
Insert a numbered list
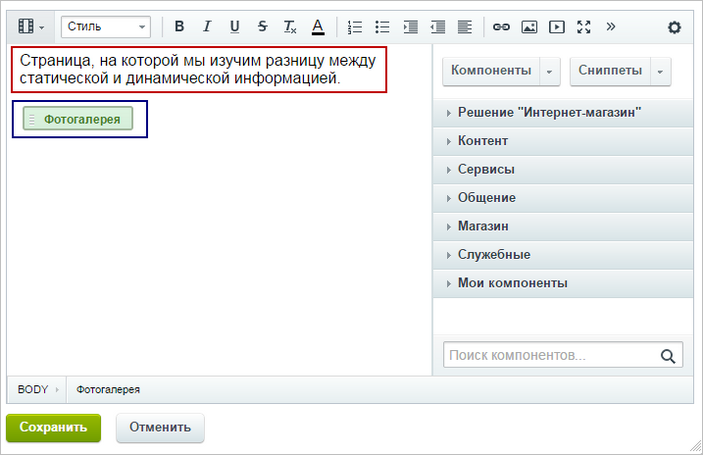tap(355, 27)
